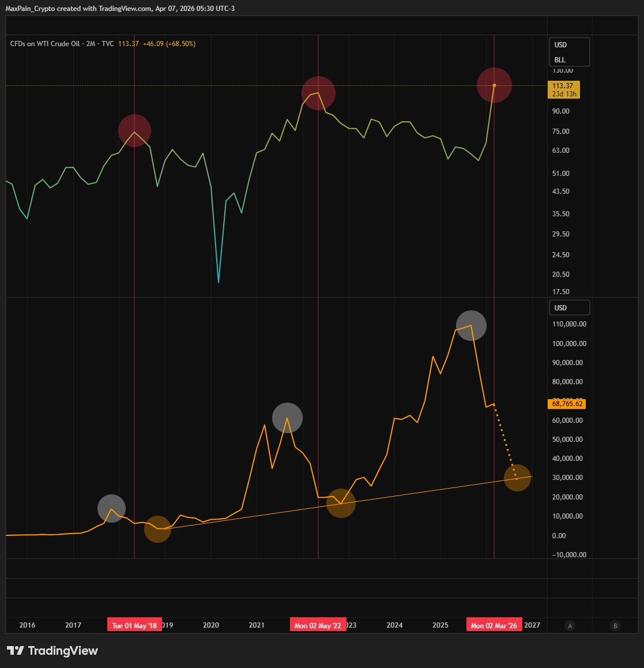
Task: Click the 29.50 oil price axis label
Action: 561,234
